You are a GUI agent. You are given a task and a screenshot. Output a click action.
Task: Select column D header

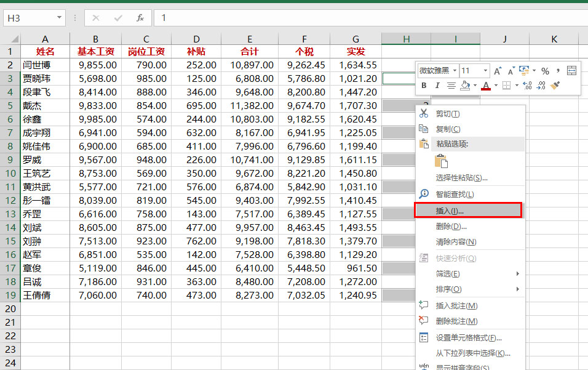pyautogui.click(x=196, y=39)
